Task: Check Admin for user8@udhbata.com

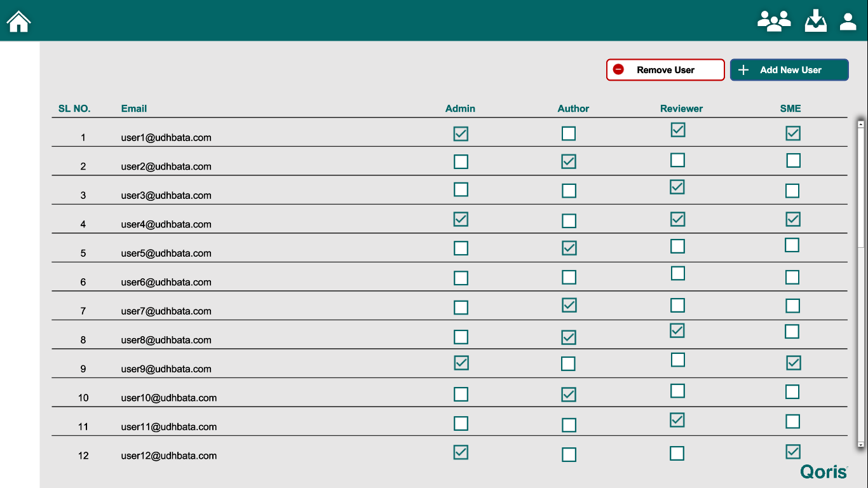Action: point(461,337)
